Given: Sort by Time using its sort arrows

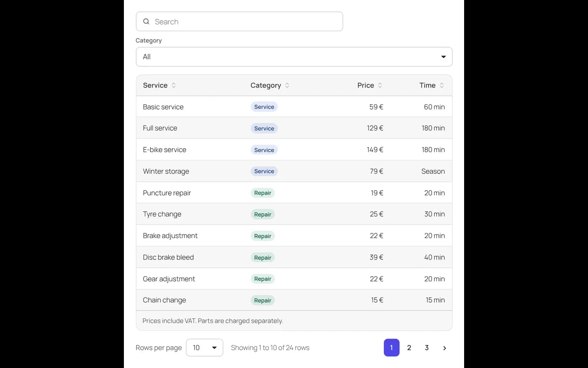Looking at the screenshot, I should tap(442, 85).
